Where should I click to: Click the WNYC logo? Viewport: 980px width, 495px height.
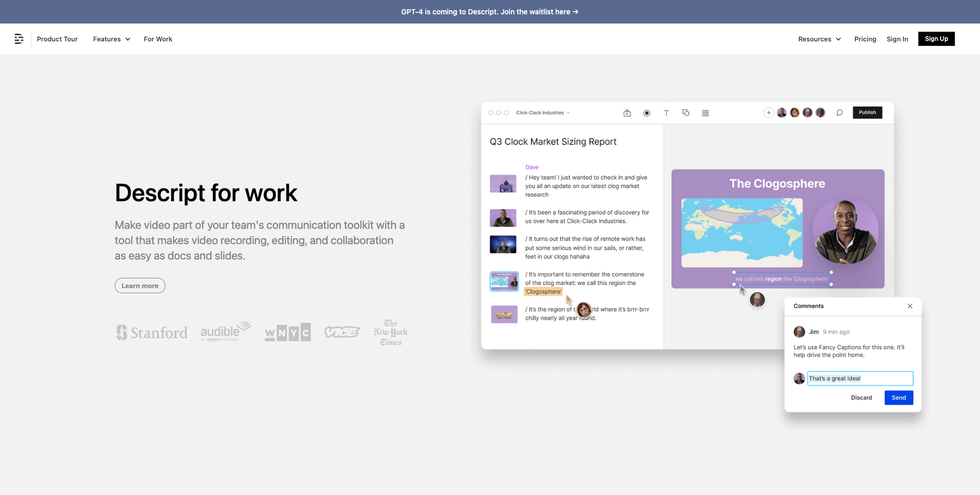pos(287,333)
